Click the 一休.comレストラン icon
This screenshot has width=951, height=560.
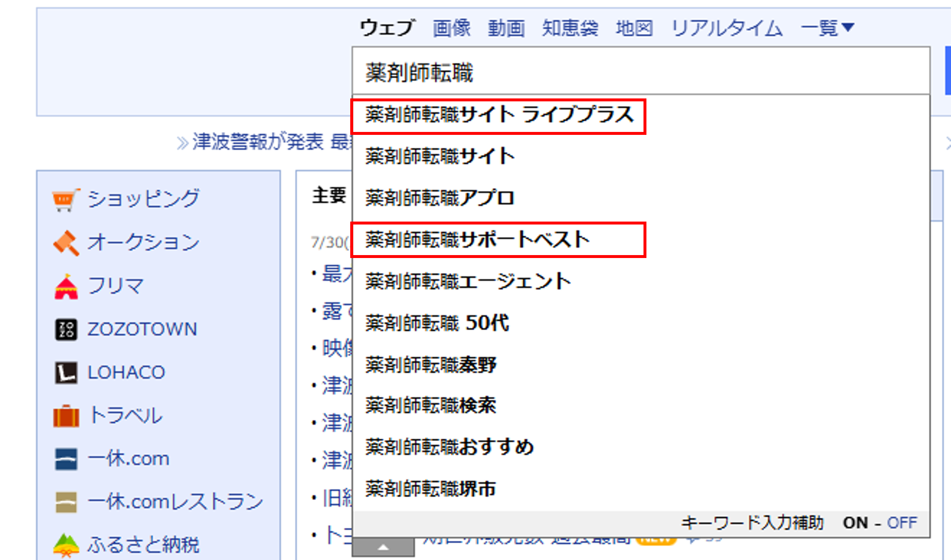[x=66, y=502]
